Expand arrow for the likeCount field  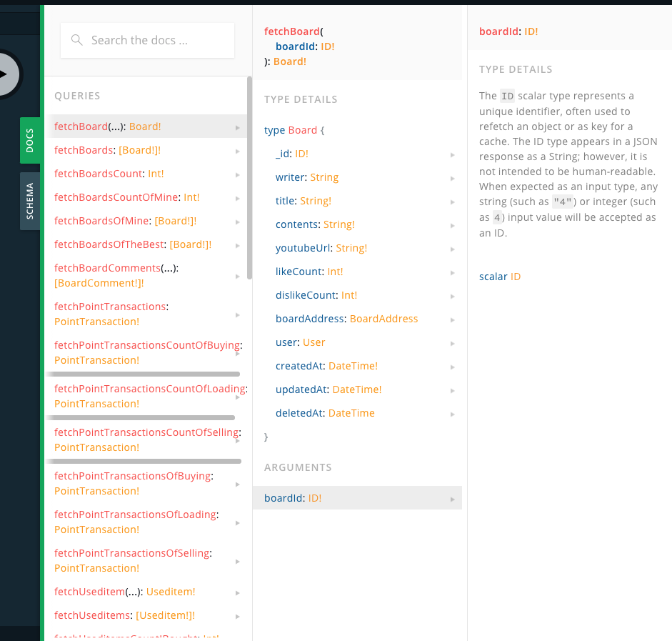(x=453, y=272)
